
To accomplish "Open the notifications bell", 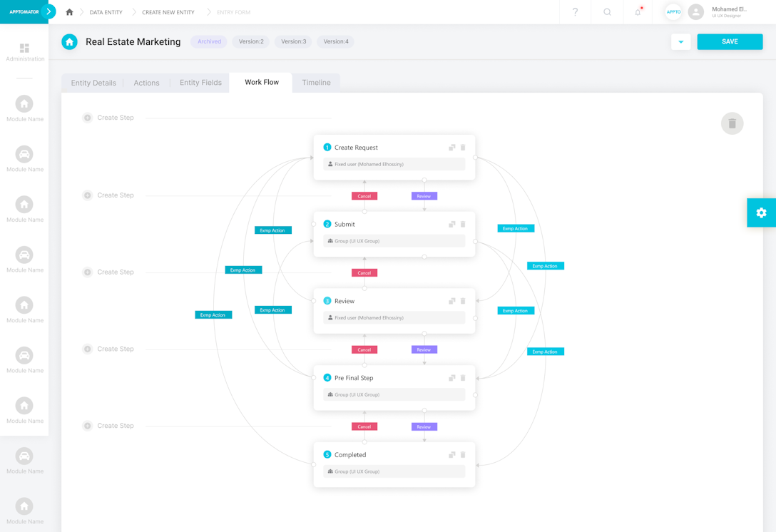I will click(x=638, y=12).
